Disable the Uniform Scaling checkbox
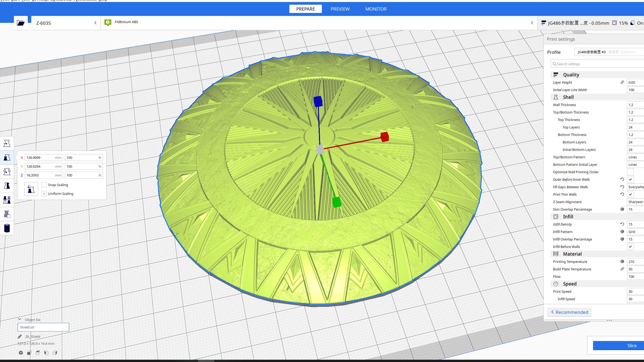Screen dimensions: 644x362 [44, 194]
